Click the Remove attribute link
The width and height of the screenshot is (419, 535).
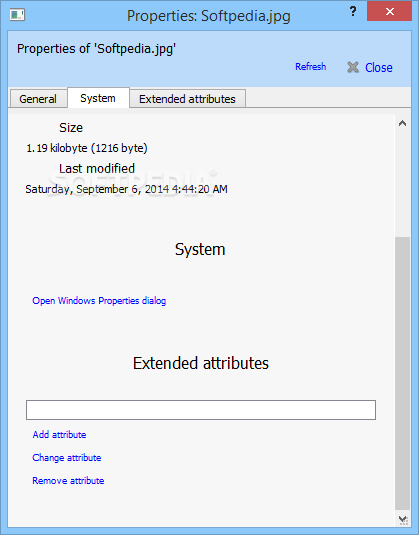click(x=68, y=480)
